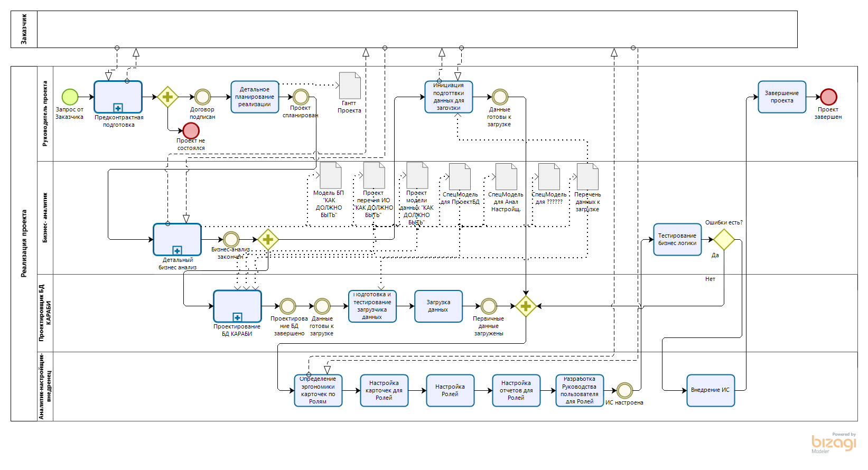The height and width of the screenshot is (470, 868).
Task: Click the ИС настроена intermediate event
Action: pyautogui.click(x=624, y=390)
